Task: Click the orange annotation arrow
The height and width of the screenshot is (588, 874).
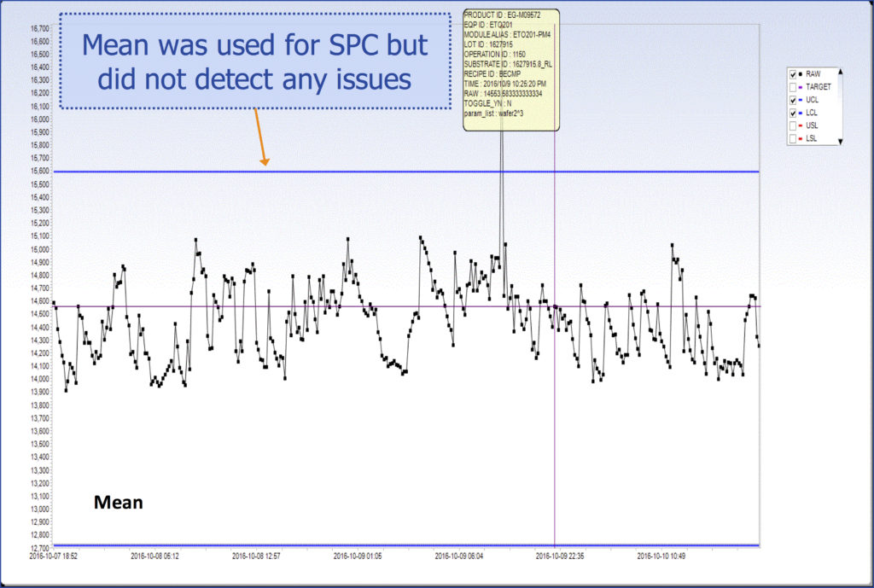Action: click(261, 137)
